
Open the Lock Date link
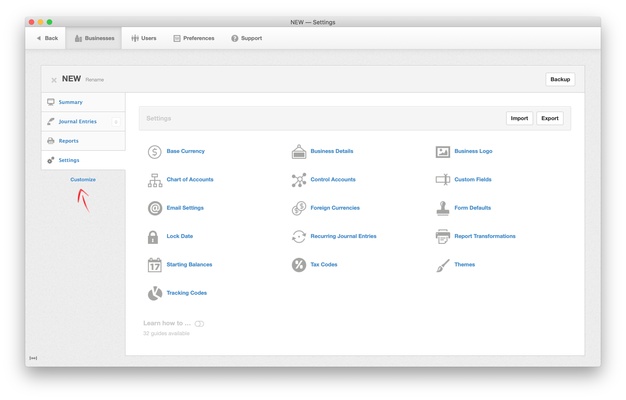pos(180,236)
